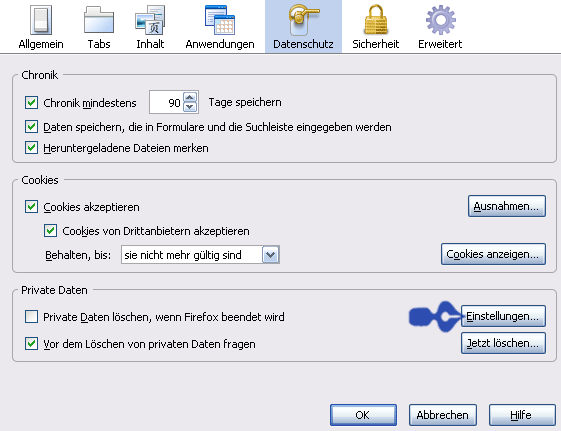The width and height of the screenshot is (561, 431).
Task: Select the Datenschutz privacy icon
Action: tap(303, 20)
